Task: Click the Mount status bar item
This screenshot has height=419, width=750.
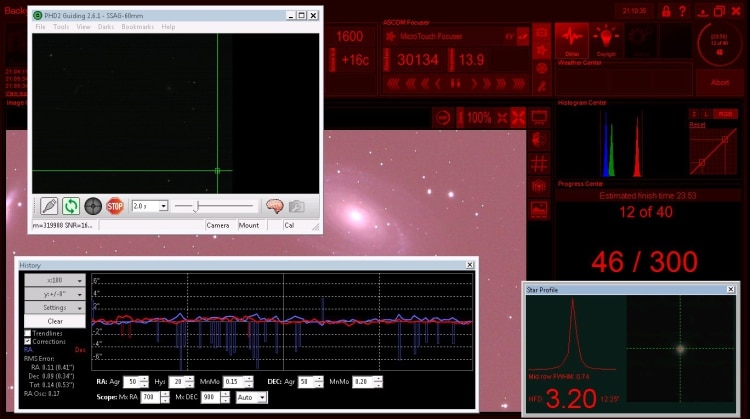Action: (249, 225)
